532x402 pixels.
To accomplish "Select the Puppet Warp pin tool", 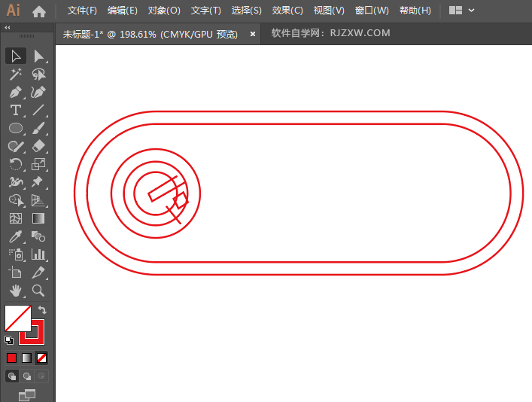I will (38, 182).
